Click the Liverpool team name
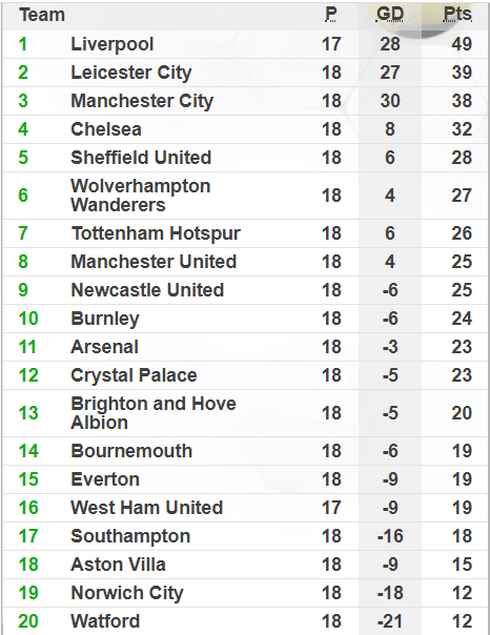Viewport: 490px width, 635px height. pyautogui.click(x=112, y=45)
